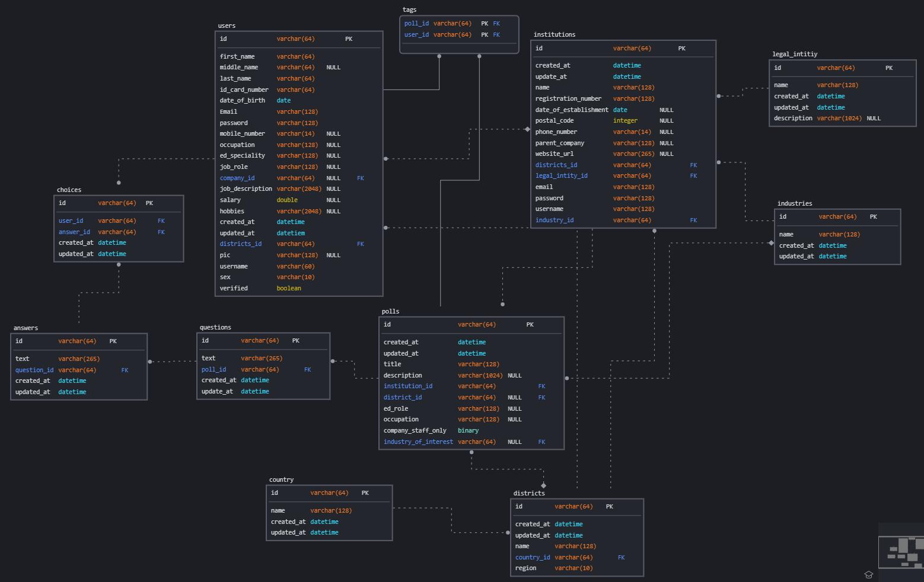This screenshot has width=924, height=582.
Task: Click description field in legal_intitiy table
Action: click(x=842, y=119)
